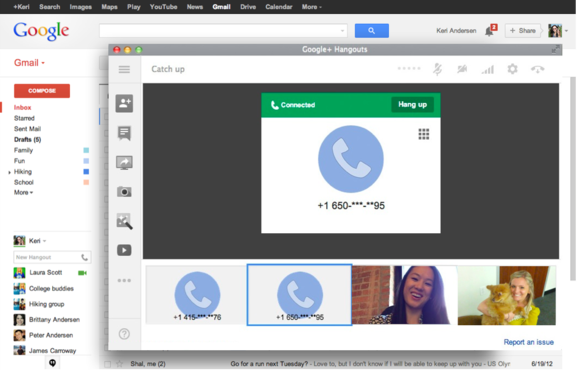580x388 pixels.
Task: Open Drive from the Google top bar
Action: tap(248, 7)
